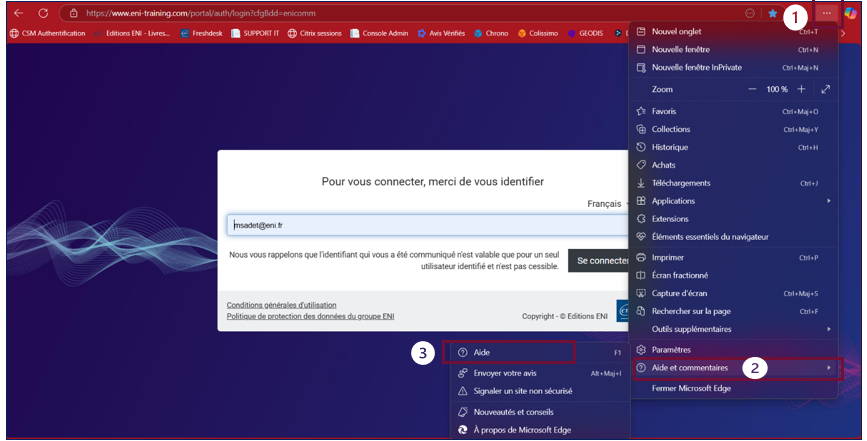Open the Freshdesk bookmark
The width and height of the screenshot is (867, 441).
(x=201, y=33)
